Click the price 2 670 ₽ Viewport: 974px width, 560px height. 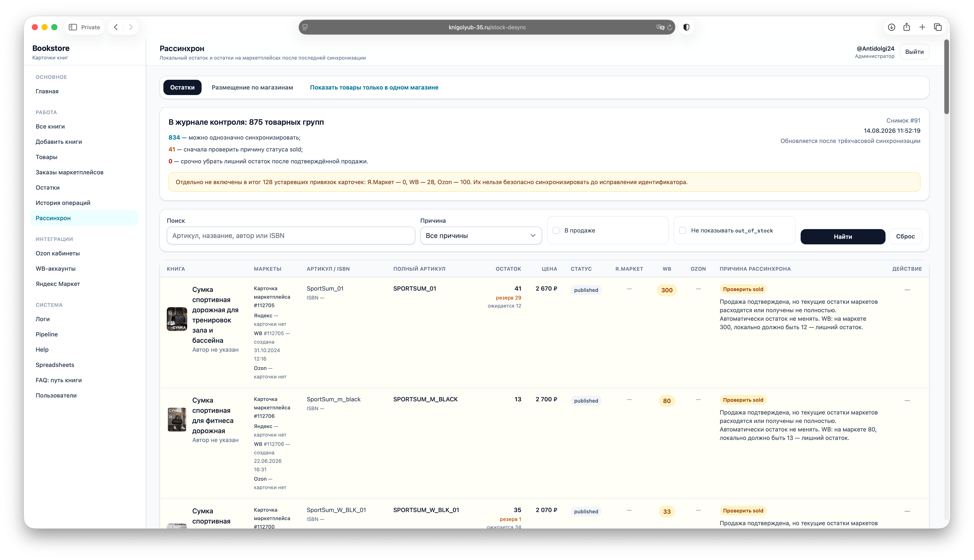[x=546, y=288]
